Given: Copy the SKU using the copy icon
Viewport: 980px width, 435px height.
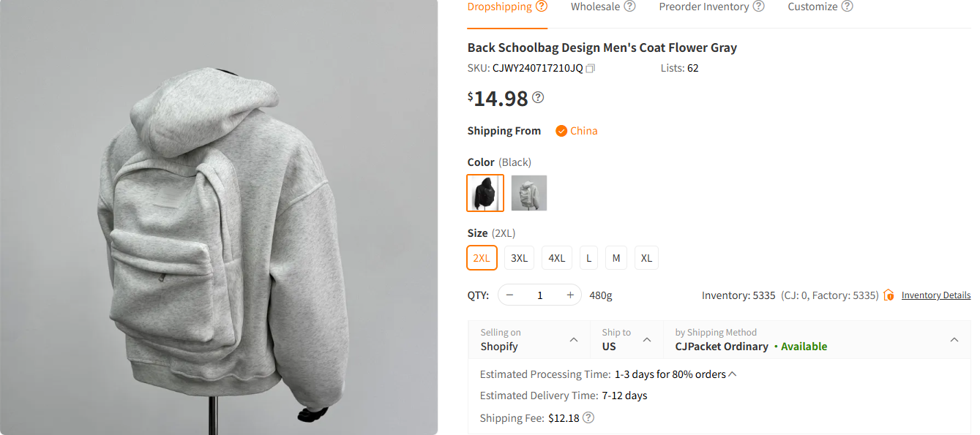Looking at the screenshot, I should tap(590, 68).
